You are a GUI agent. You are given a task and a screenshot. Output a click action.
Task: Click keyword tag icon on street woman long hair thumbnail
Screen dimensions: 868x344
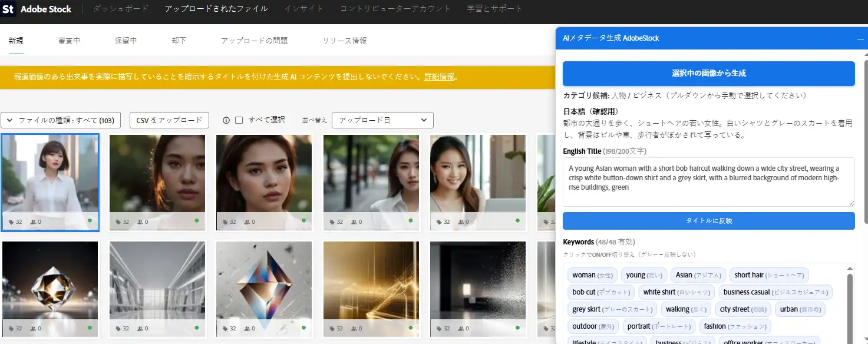pyautogui.click(x=332, y=222)
